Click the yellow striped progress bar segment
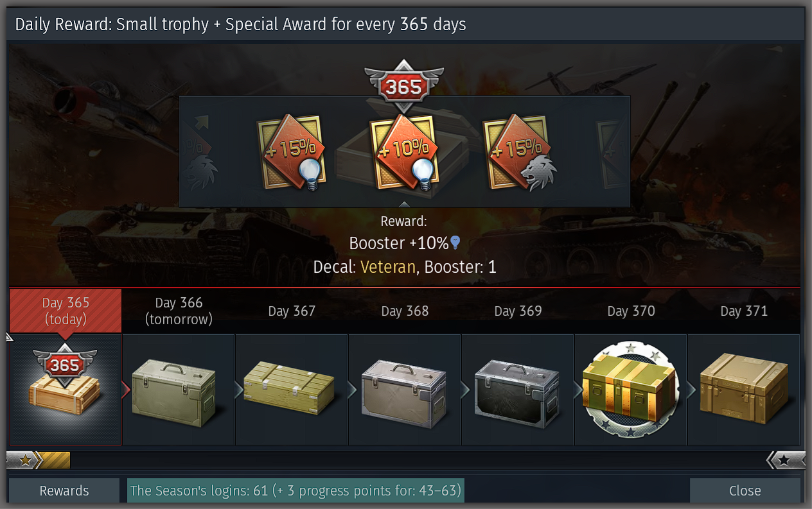This screenshot has height=509, width=812. (x=55, y=460)
